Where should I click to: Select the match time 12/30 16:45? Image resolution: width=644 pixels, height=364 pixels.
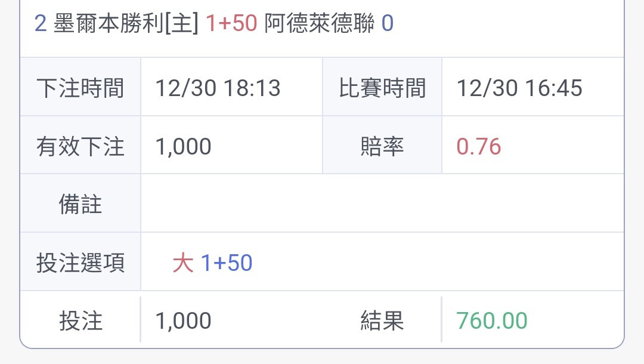[519, 88]
